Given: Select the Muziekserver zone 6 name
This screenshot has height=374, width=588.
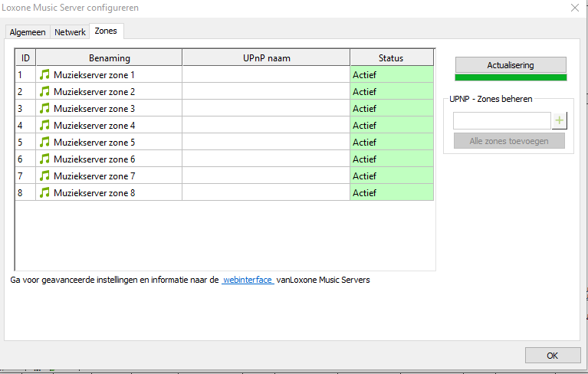Looking at the screenshot, I should tap(94, 159).
